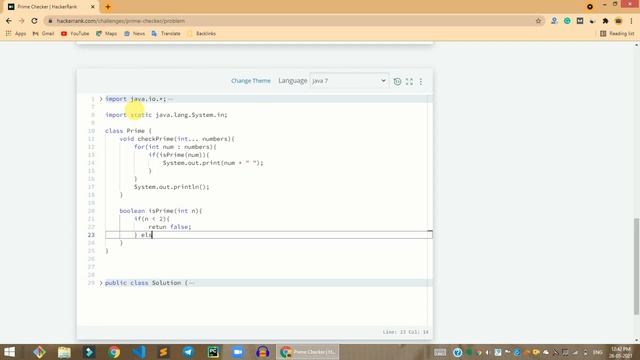The width and height of the screenshot is (640, 360).
Task: Open the News bookmark
Action: click(134, 33)
